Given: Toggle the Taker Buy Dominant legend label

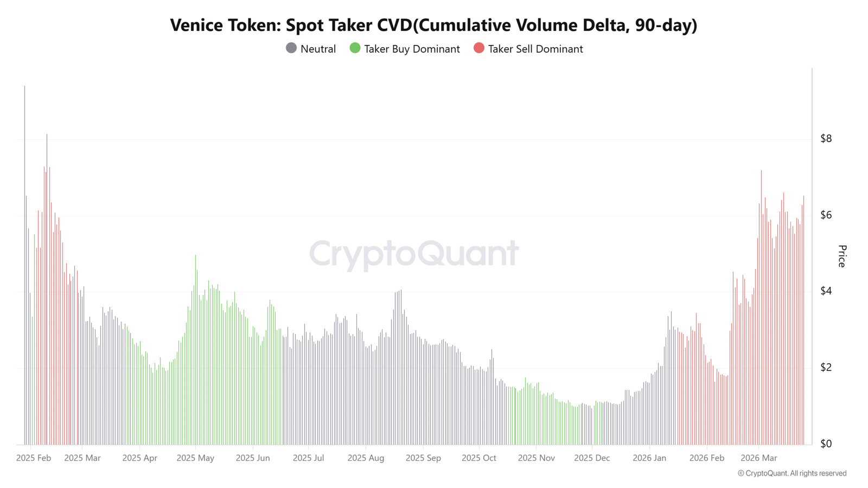Looking at the screenshot, I should (412, 49).
